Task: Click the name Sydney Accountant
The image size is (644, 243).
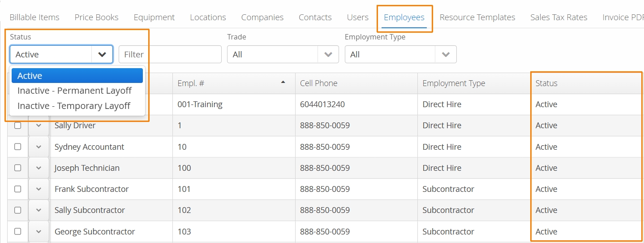Action: point(90,147)
